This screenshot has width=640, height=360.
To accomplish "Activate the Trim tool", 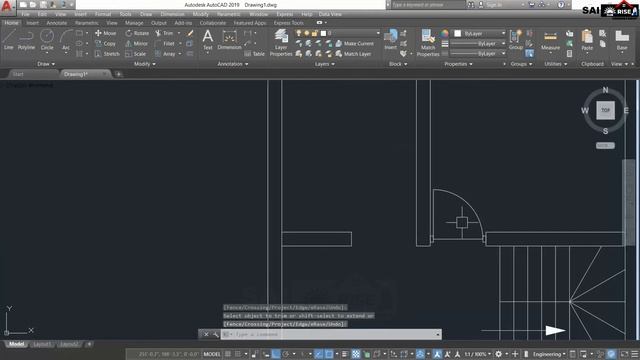I will pos(164,33).
